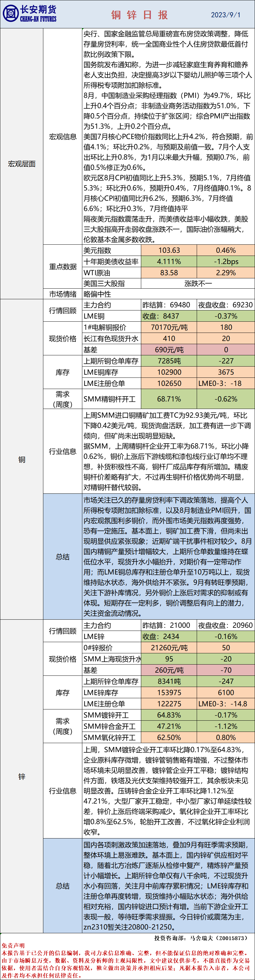Click 涨跌不一 in the 美国三大股指 row
The width and height of the screenshot is (255, 980).
pos(198,283)
